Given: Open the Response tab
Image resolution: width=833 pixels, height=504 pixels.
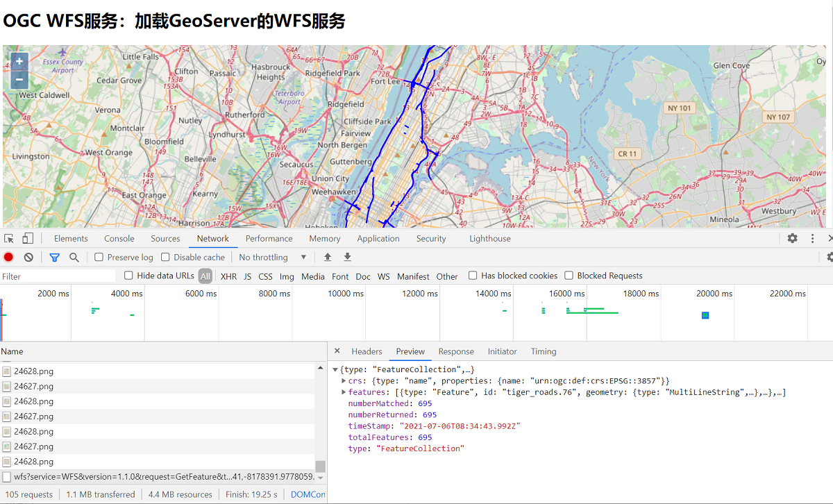Looking at the screenshot, I should pyautogui.click(x=456, y=351).
